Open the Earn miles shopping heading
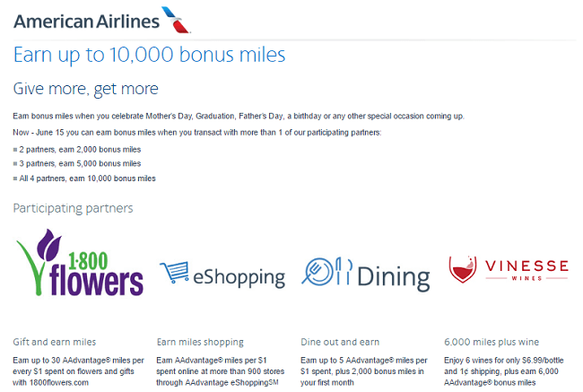This screenshot has height=392, width=583. coord(200,342)
